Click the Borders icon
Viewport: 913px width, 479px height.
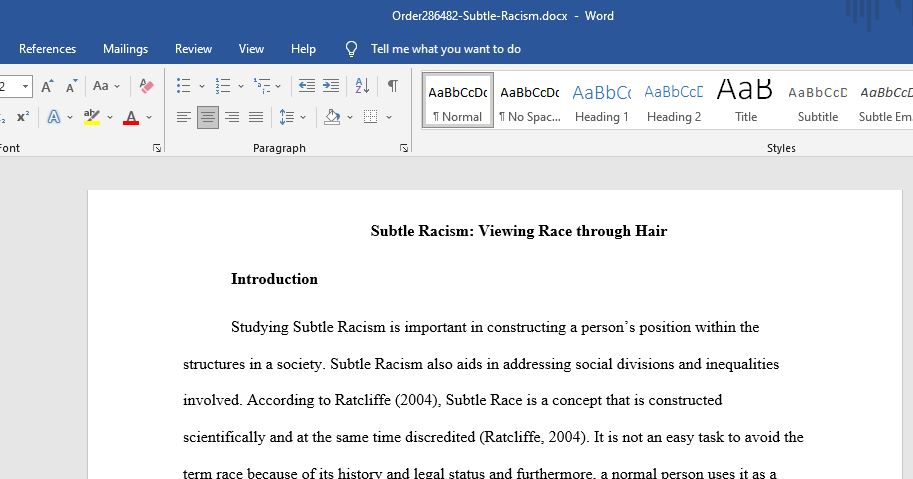pyautogui.click(x=370, y=118)
